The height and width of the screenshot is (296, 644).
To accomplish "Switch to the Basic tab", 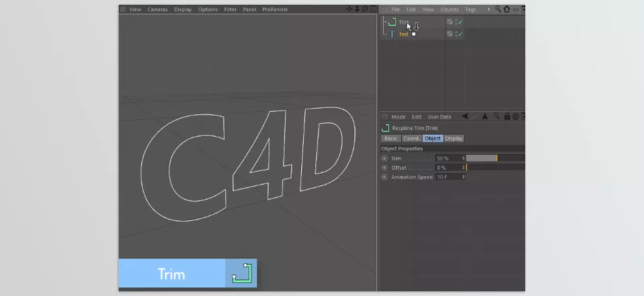I will tap(391, 138).
